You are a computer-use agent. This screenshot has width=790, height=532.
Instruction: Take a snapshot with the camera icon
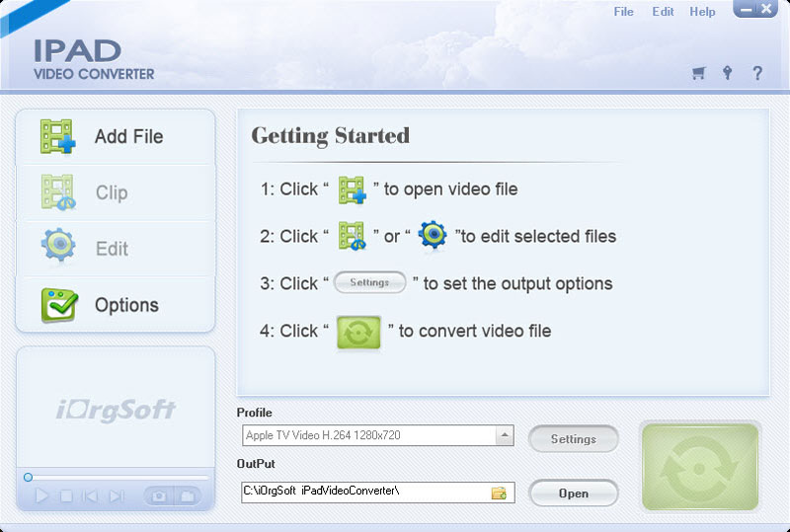(x=158, y=496)
